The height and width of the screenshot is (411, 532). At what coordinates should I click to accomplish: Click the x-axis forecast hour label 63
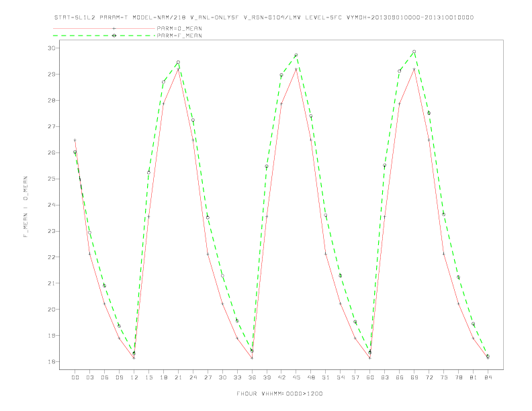[x=385, y=377]
